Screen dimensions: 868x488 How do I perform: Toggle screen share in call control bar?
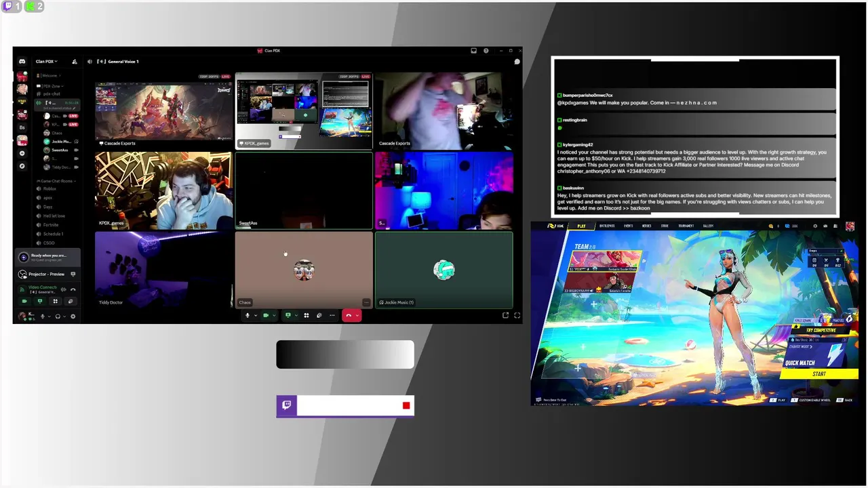288,315
